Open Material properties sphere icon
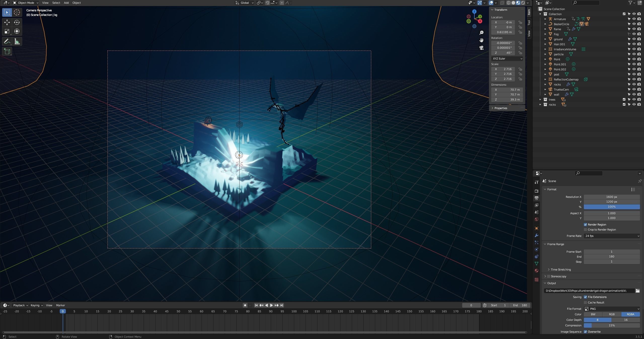644x339 pixels. click(x=537, y=271)
